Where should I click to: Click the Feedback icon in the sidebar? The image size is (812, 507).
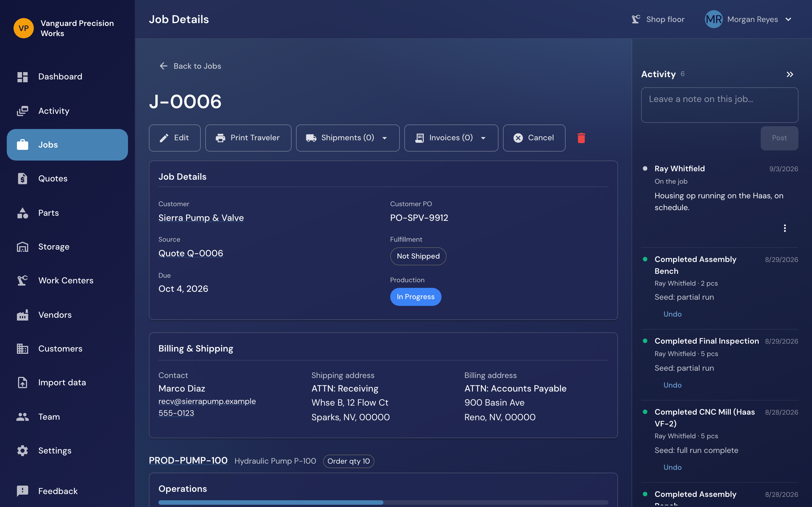click(x=23, y=491)
